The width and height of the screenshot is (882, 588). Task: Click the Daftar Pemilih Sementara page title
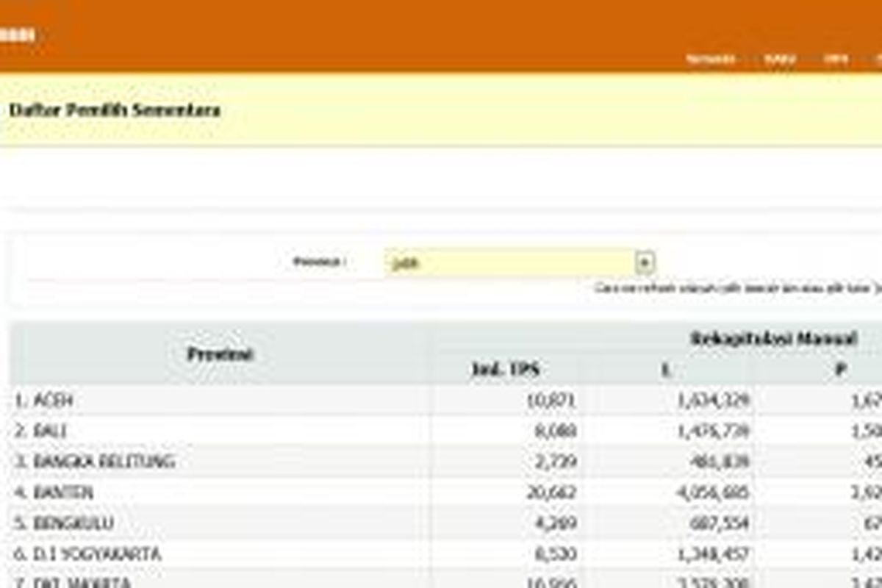114,110
